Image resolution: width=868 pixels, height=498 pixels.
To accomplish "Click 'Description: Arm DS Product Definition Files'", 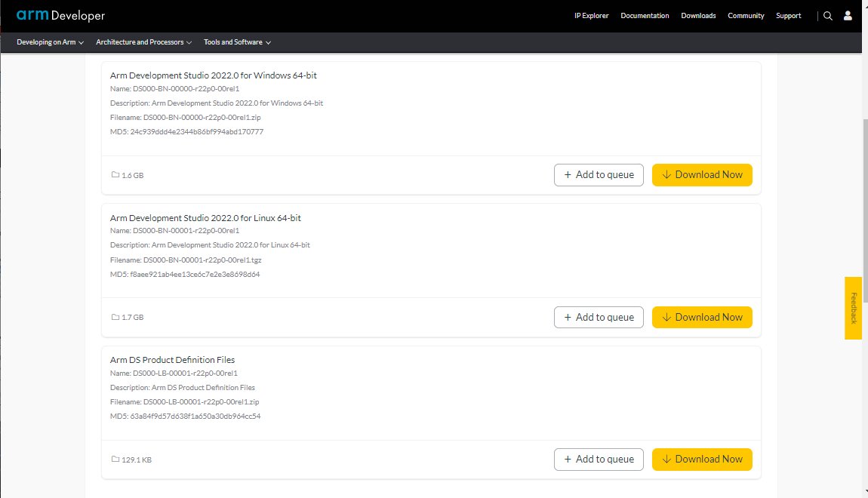I will coord(182,388).
